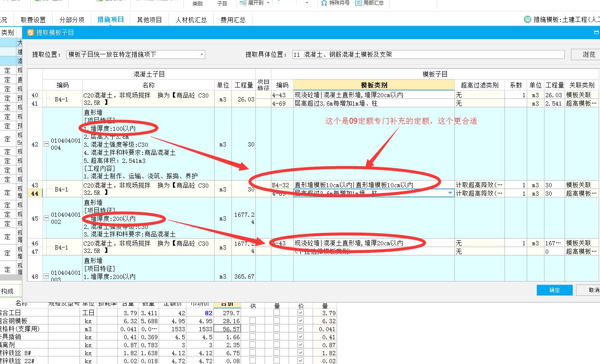This screenshot has width=600, height=364.
Task: Click 模板关联 cell in row 46
Action: [582, 243]
